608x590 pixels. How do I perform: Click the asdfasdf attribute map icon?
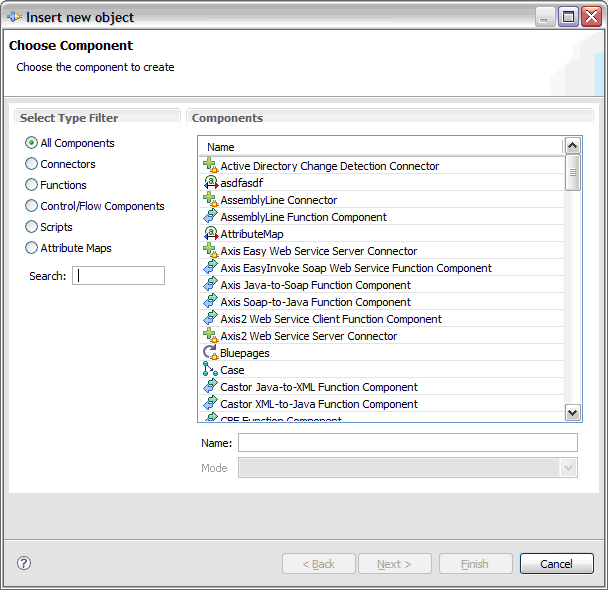[211, 183]
